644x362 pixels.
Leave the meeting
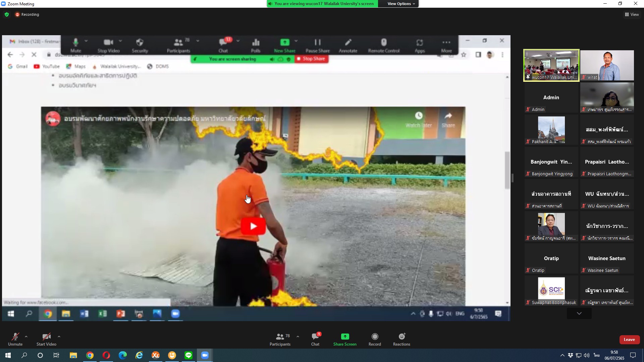click(629, 340)
